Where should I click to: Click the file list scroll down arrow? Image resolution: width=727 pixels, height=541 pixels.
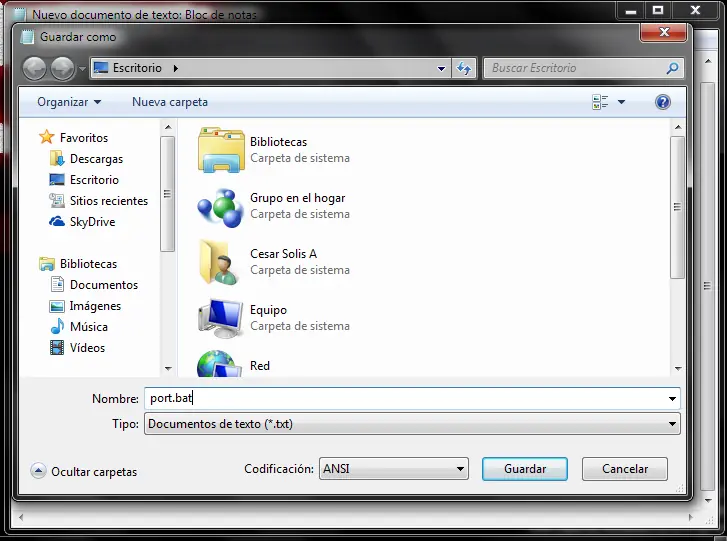(x=678, y=369)
